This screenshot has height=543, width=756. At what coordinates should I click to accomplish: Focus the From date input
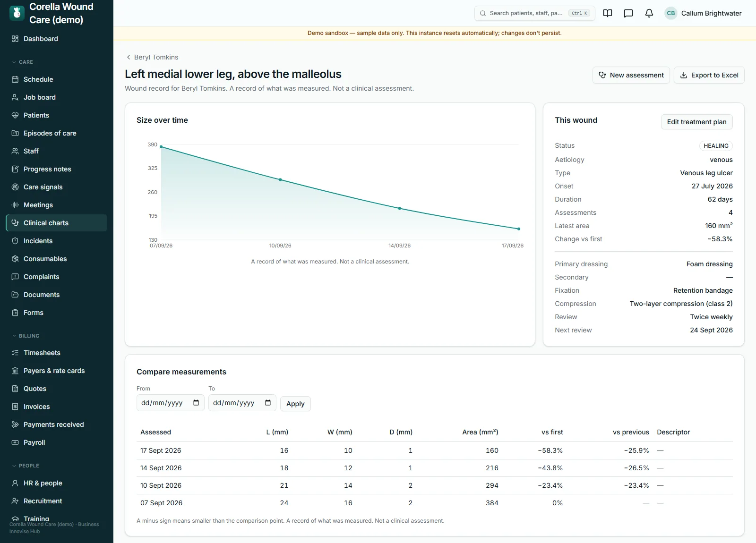click(170, 403)
